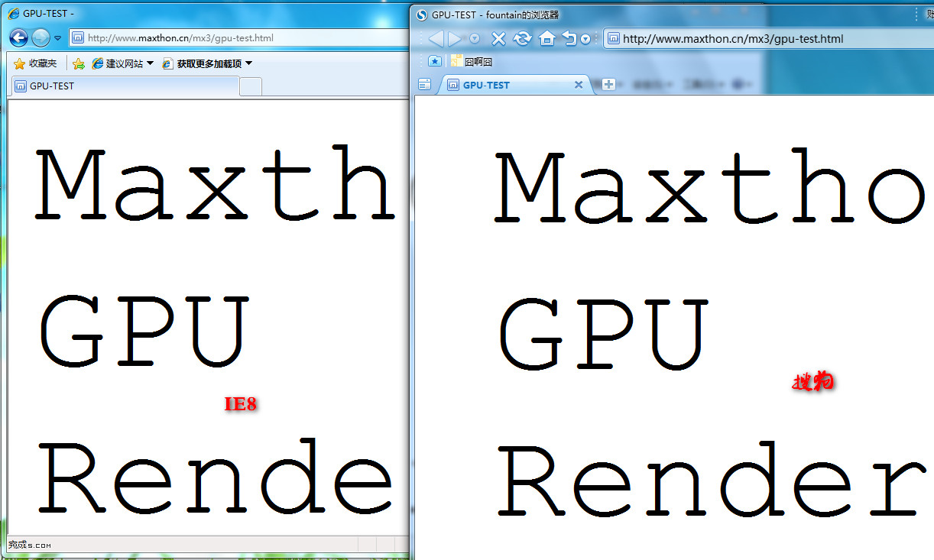Go forward in the Sogou browser
Image resolution: width=934 pixels, height=560 pixels.
point(456,38)
